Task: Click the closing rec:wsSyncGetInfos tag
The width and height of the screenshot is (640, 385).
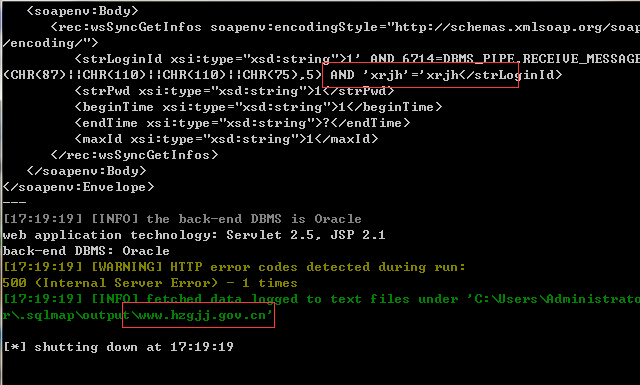Action: tap(134, 155)
